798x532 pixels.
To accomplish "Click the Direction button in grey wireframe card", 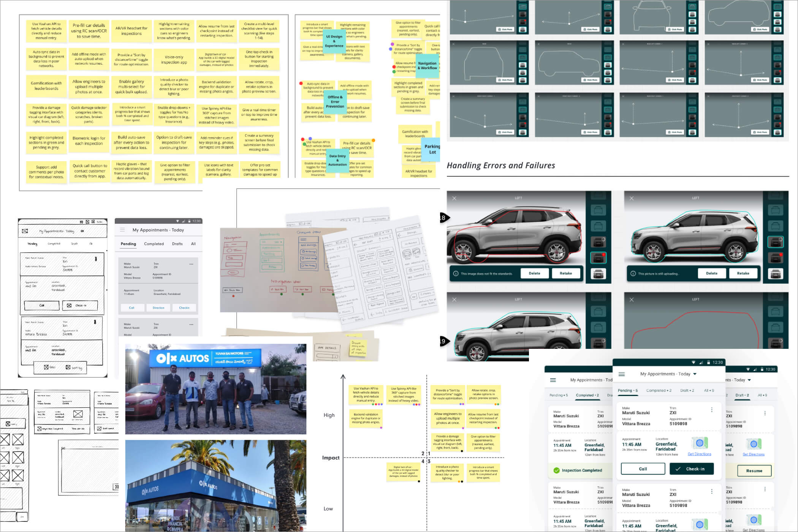I will point(158,308).
